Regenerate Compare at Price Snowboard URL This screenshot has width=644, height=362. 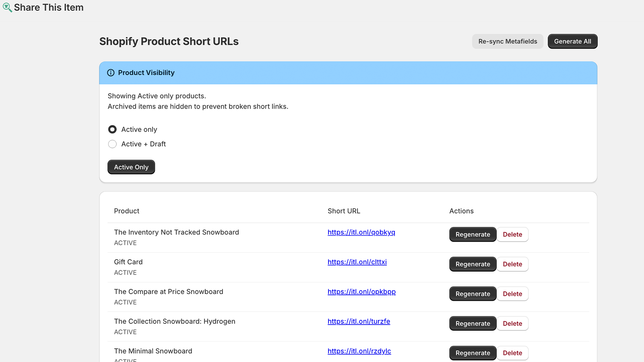click(473, 294)
